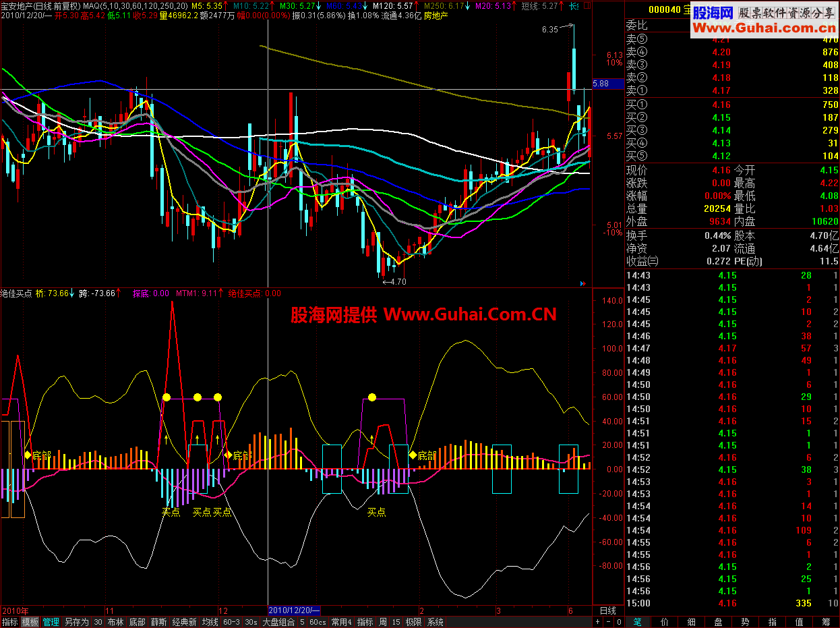This screenshot has width=840, height=628.
Task: Switch to the 布林 indicator tab
Action: 115,622
